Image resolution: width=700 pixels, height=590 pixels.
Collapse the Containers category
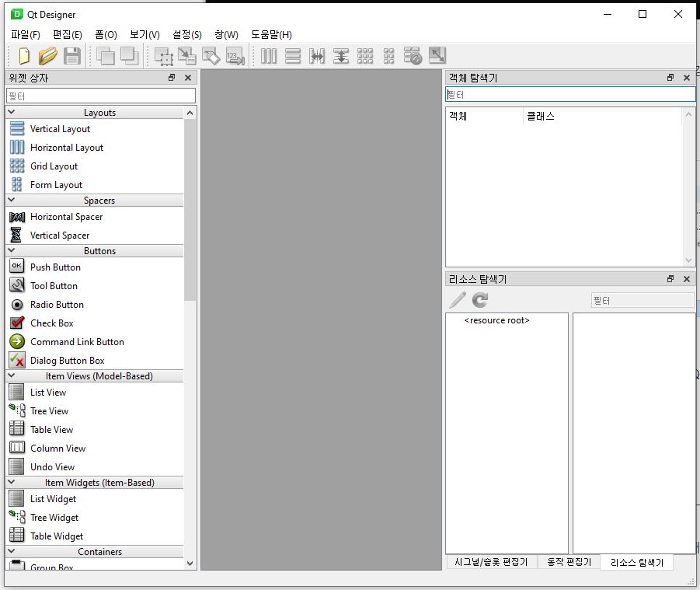[x=12, y=551]
